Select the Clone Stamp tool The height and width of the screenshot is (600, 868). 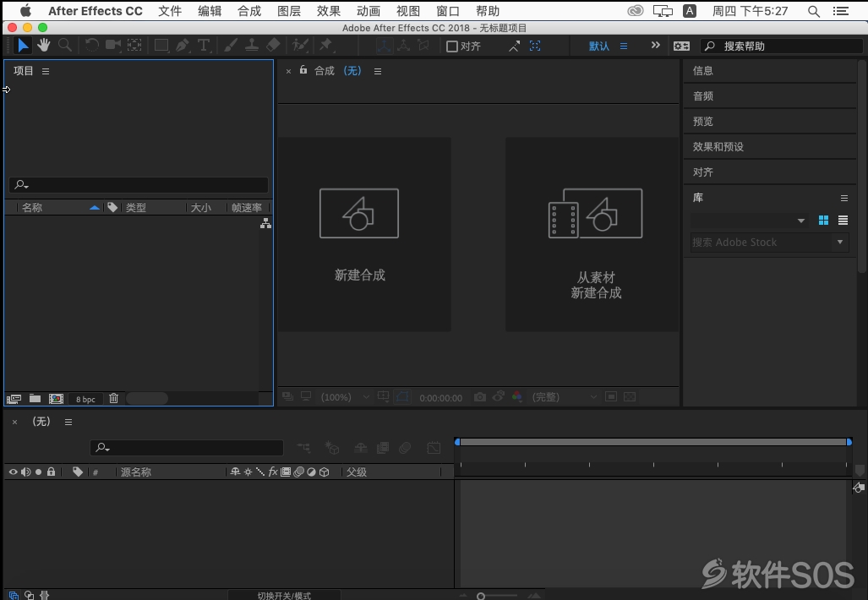(252, 46)
